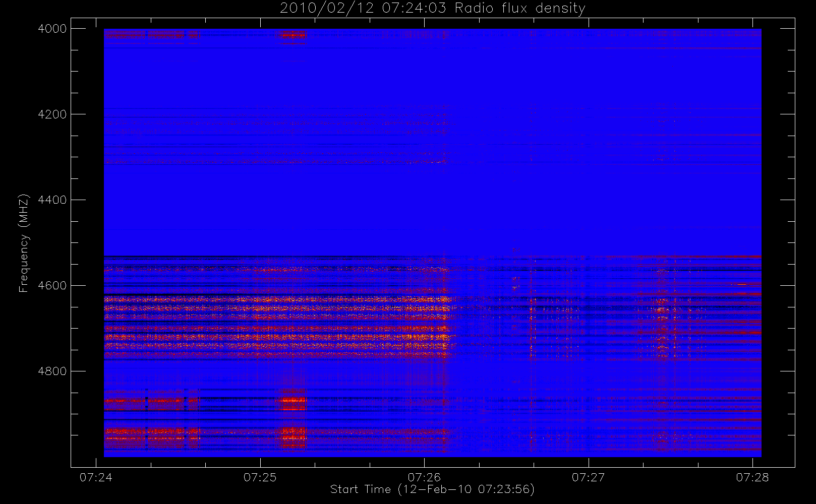Click the "Start Time (12-Feb-10 07:23:56)" axis title
This screenshot has width=816, height=504.
click(x=432, y=489)
